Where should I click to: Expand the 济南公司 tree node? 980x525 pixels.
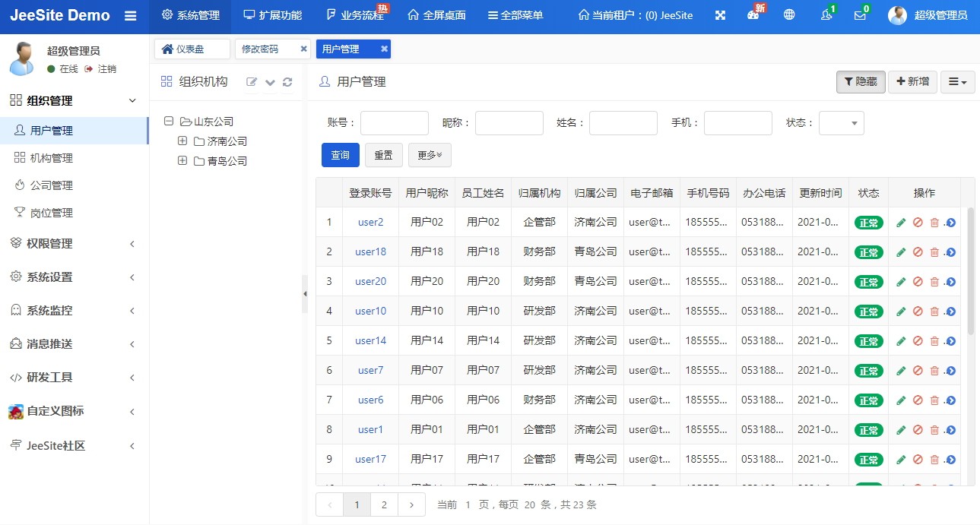point(182,141)
